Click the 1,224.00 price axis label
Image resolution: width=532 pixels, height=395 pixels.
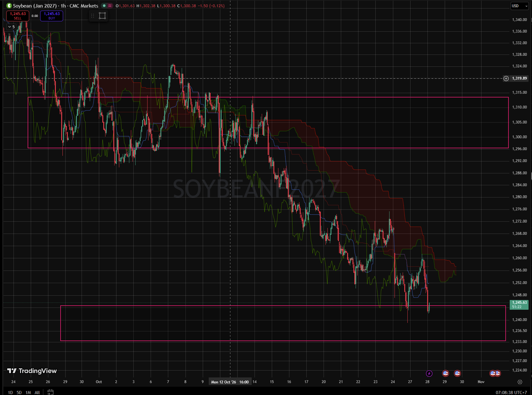click(519, 370)
